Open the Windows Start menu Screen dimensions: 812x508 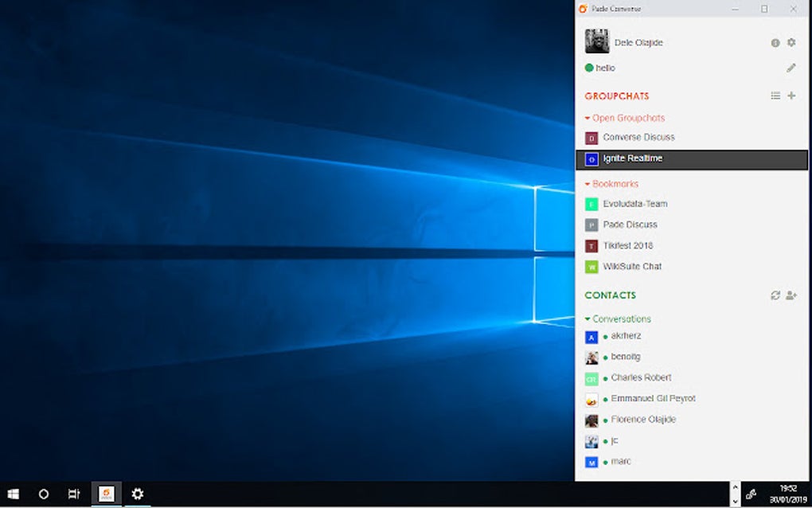click(12, 494)
